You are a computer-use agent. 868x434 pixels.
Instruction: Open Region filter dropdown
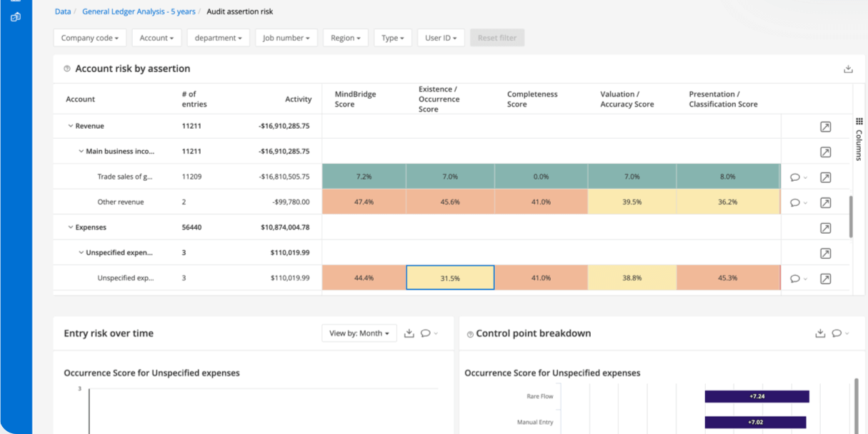point(346,38)
